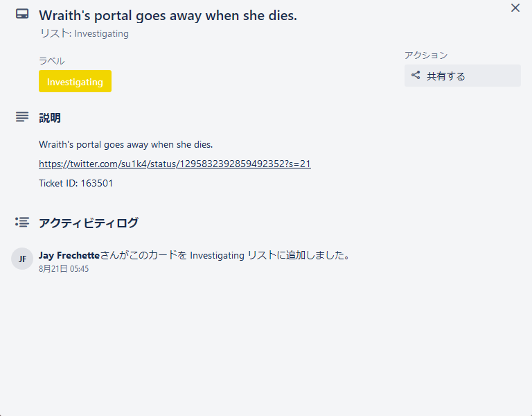Image resolution: width=532 pixels, height=416 pixels.
Task: Open the Investigating list link under title
Action: 101,33
